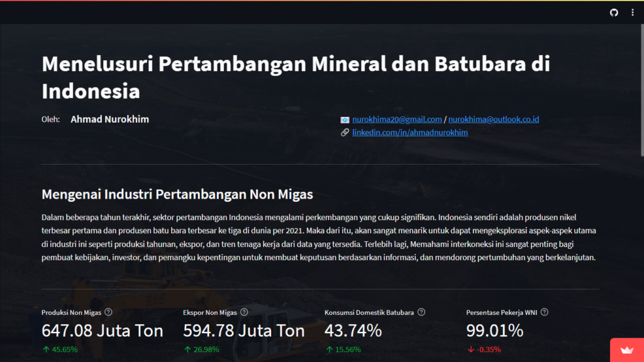Click the 43.74% coal consumption value
The image size is (644, 362).
pyautogui.click(x=353, y=331)
